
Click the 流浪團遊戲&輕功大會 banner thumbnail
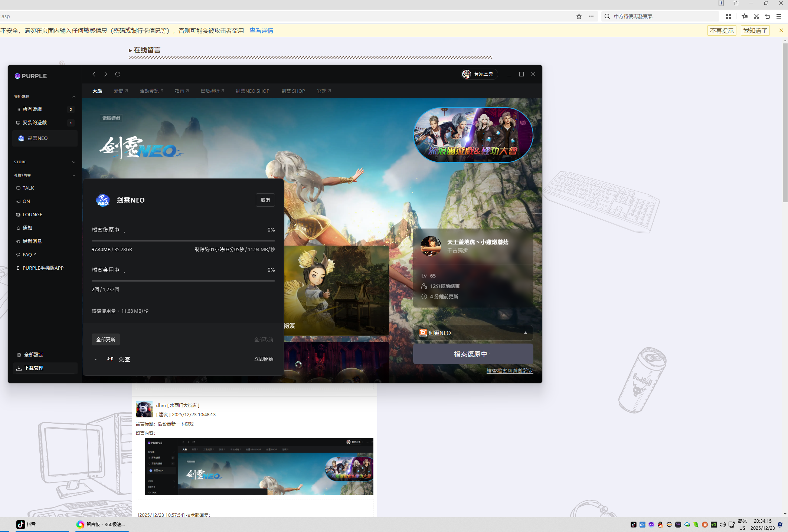(473, 135)
